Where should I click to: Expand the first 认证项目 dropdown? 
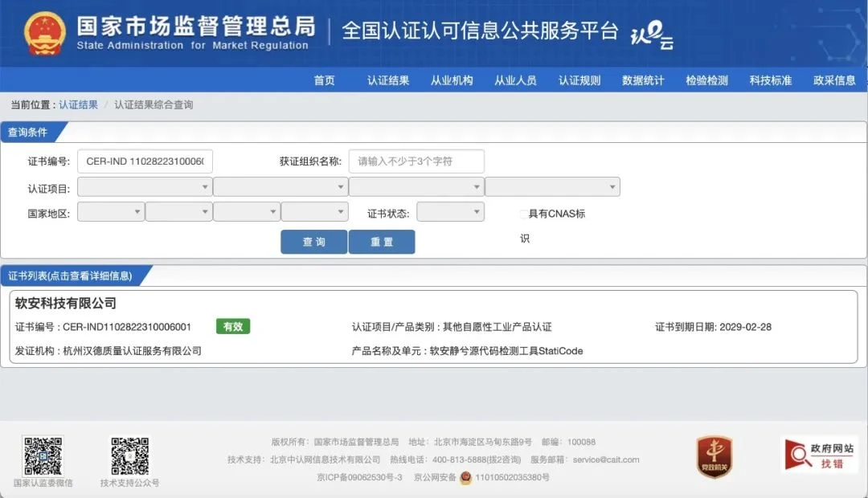pyautogui.click(x=145, y=187)
